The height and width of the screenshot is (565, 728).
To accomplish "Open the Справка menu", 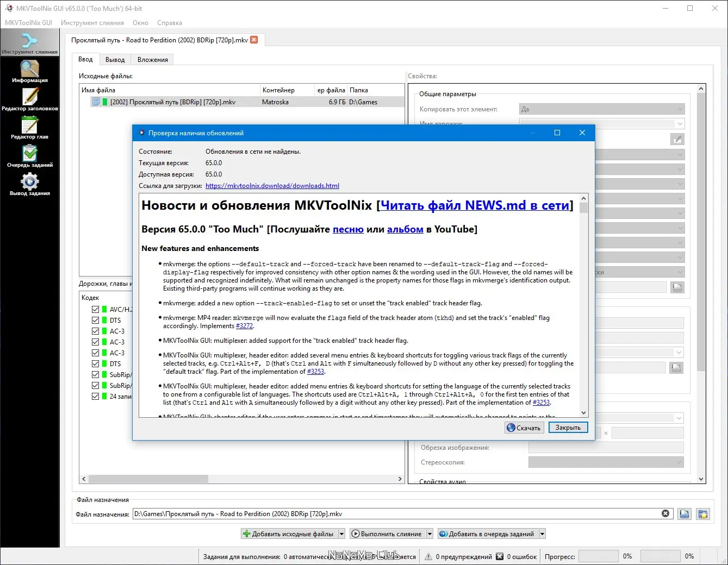I will 170,23.
